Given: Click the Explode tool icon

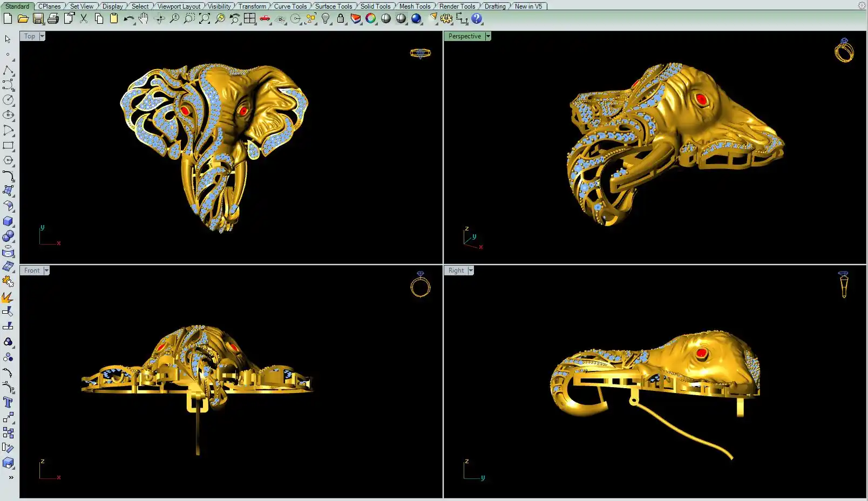Looking at the screenshot, I should pyautogui.click(x=7, y=297).
